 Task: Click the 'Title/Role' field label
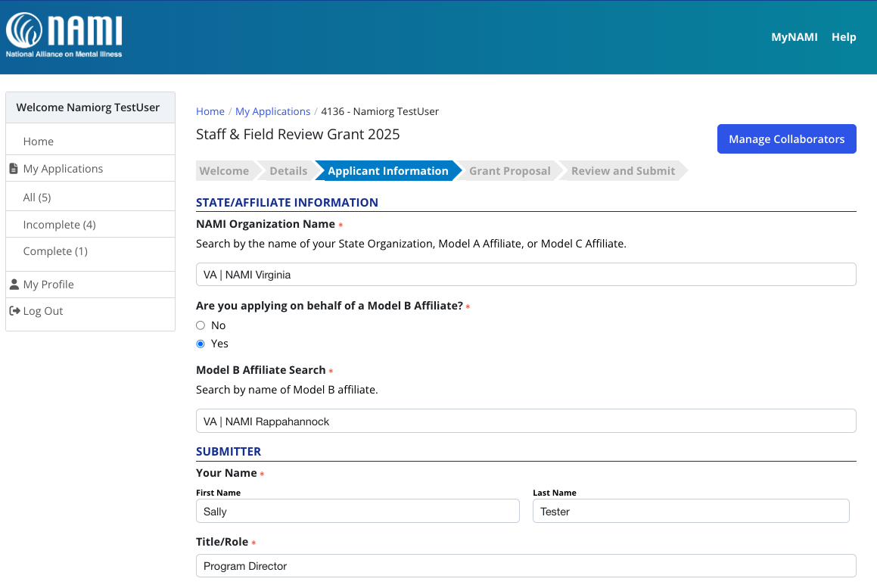coord(222,542)
